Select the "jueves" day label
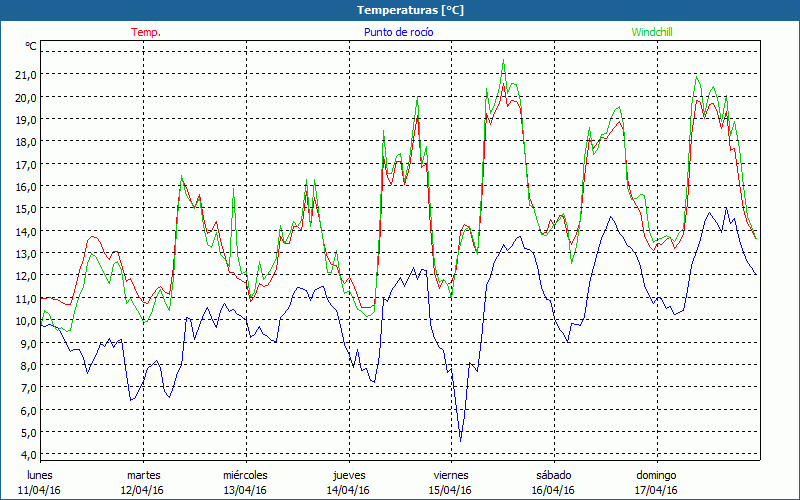This screenshot has width=800, height=500. pyautogui.click(x=348, y=475)
